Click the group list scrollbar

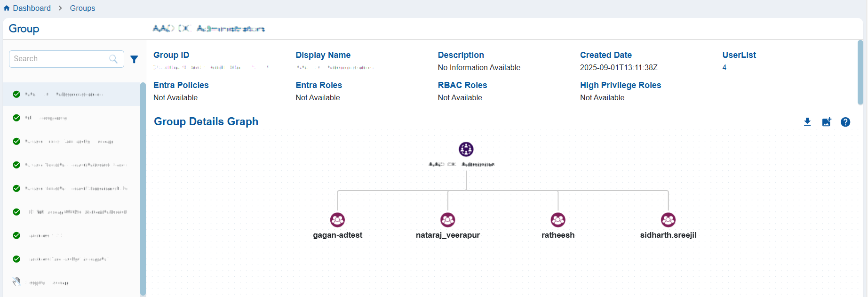click(143, 188)
